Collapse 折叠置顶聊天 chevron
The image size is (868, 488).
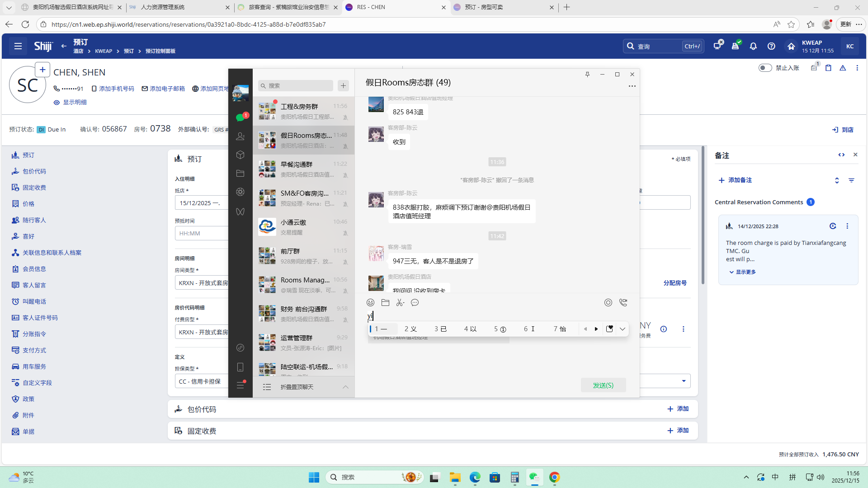(345, 387)
